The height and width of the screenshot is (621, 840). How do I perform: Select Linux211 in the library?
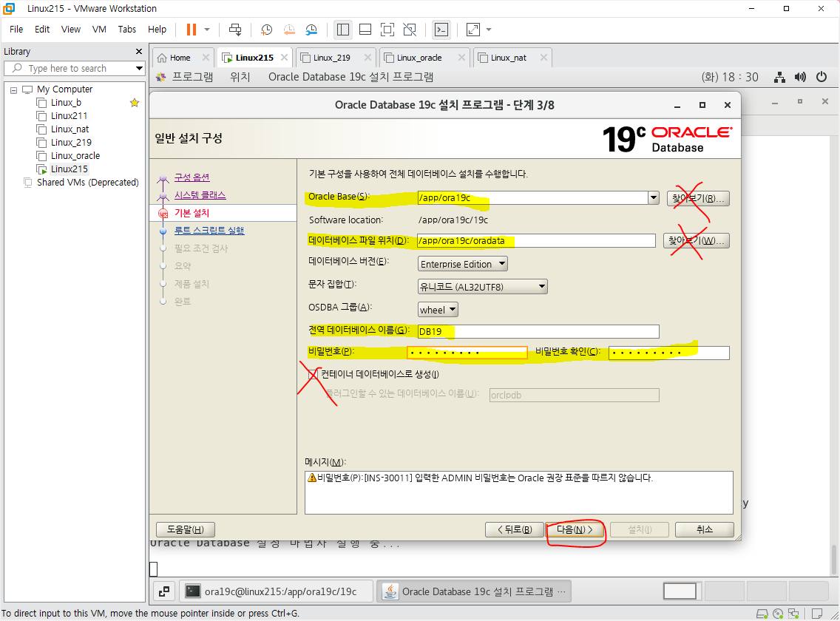click(69, 116)
